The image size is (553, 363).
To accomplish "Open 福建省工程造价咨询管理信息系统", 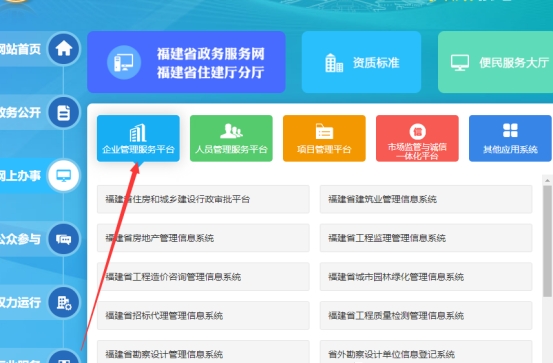I will 203,277.
